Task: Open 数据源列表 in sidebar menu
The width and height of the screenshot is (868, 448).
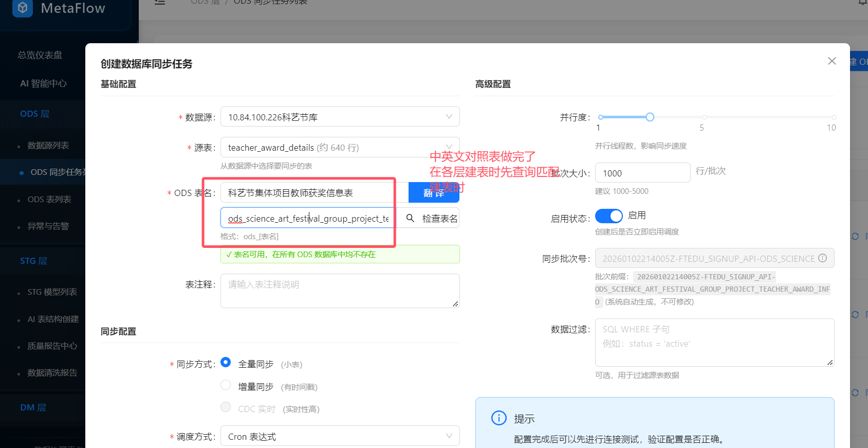Action: coord(48,146)
